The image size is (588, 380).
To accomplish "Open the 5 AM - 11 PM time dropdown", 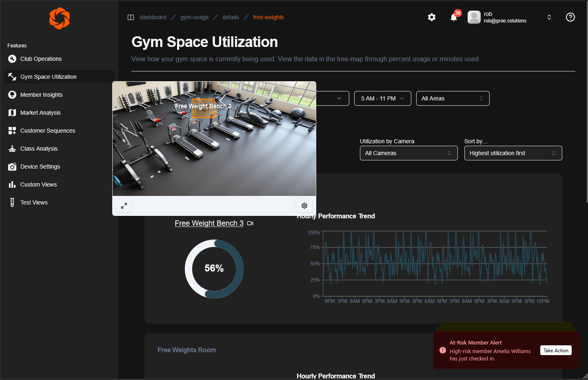I will coord(383,98).
